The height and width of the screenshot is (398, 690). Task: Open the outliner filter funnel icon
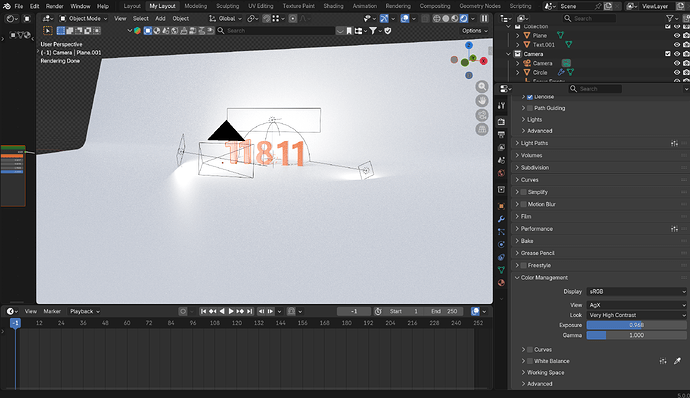click(x=669, y=18)
